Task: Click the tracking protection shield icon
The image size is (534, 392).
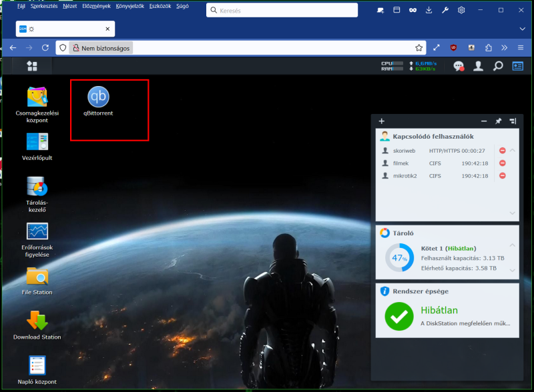Action: [x=63, y=48]
